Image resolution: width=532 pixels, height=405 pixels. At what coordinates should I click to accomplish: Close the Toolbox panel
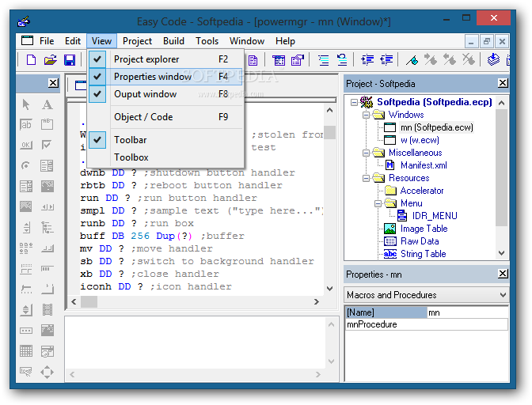53,83
